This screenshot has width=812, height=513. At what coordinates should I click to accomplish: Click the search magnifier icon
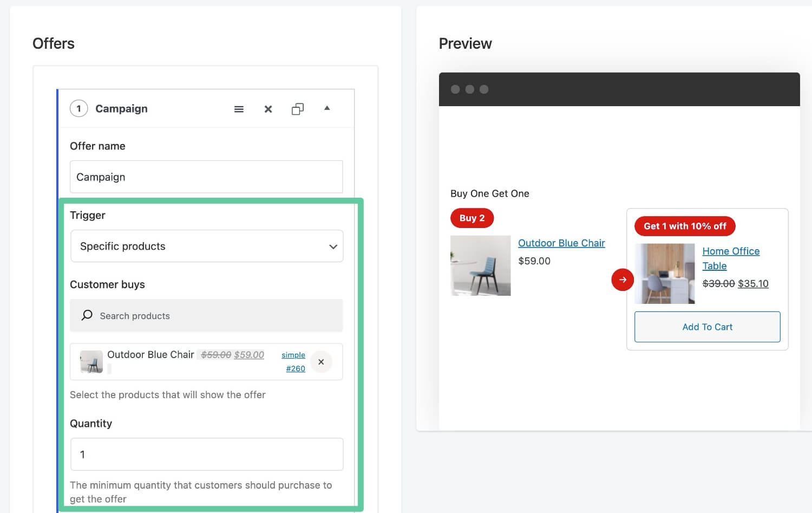(x=87, y=315)
